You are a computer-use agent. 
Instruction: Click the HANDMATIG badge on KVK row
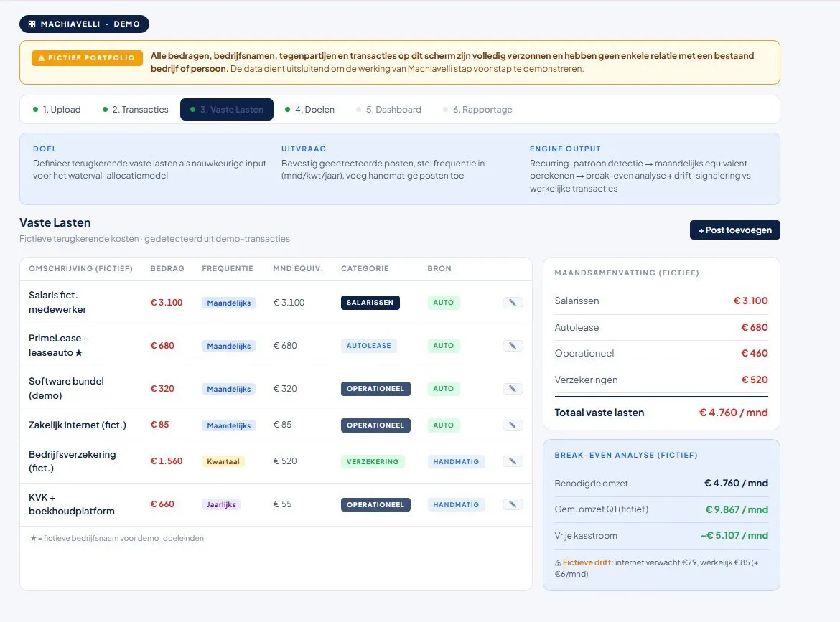(x=456, y=505)
